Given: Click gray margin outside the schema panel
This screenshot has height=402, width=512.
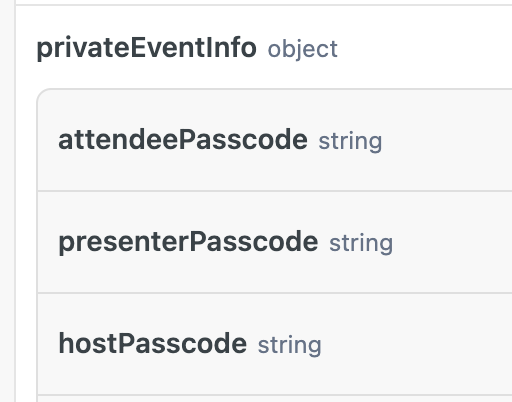Looking at the screenshot, I should (x=7, y=200).
